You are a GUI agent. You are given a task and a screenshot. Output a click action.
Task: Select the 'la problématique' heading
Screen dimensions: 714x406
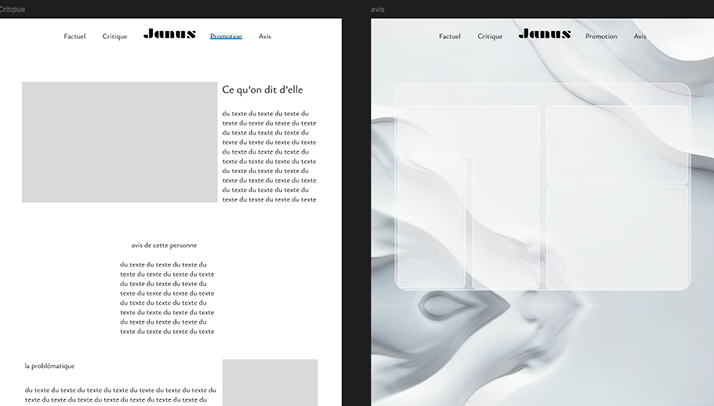click(x=50, y=366)
